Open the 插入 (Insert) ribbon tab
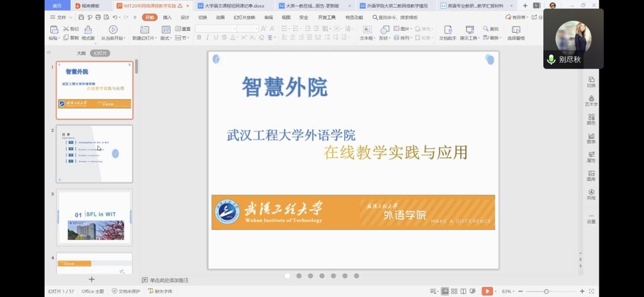 167,17
